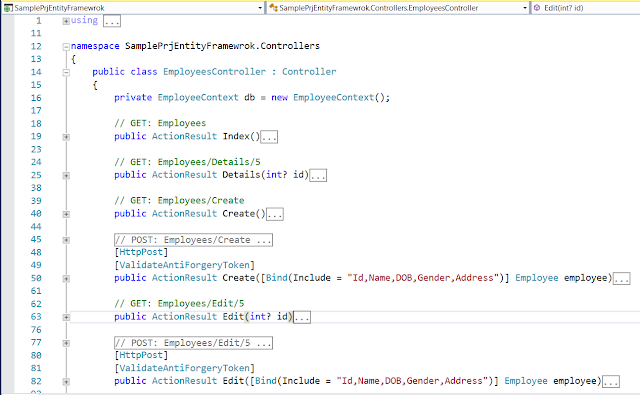This screenshot has width=640, height=395.
Task: Expand the Create() GET method on line 40
Action: coord(66,214)
